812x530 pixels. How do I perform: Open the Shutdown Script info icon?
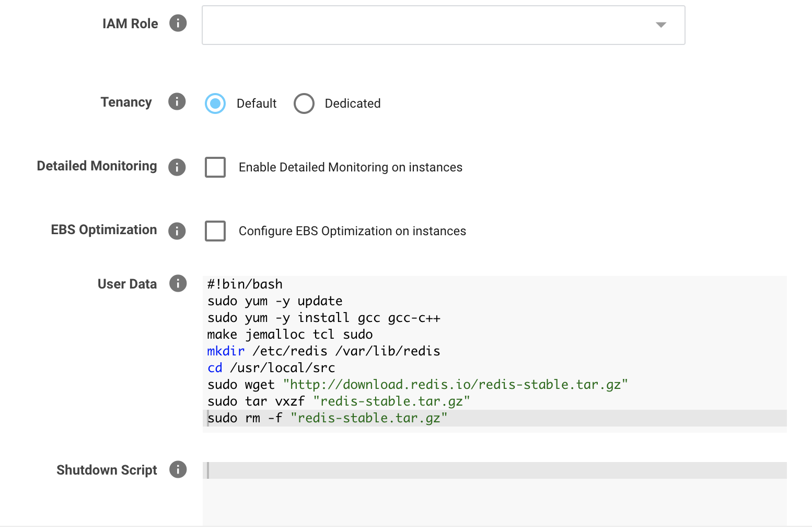(178, 469)
